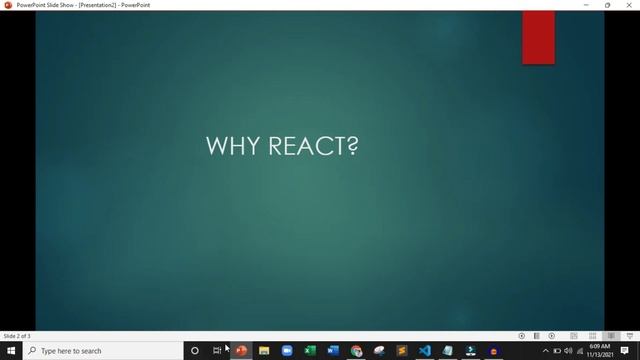Click the 'Slide 2 of 3' indicator
The width and height of the screenshot is (640, 360).
[x=17, y=336]
